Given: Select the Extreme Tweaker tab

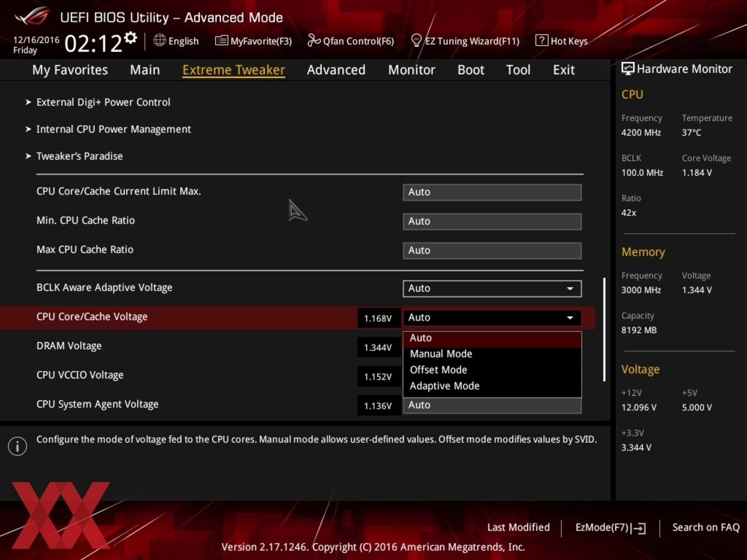Looking at the screenshot, I should tap(233, 70).
